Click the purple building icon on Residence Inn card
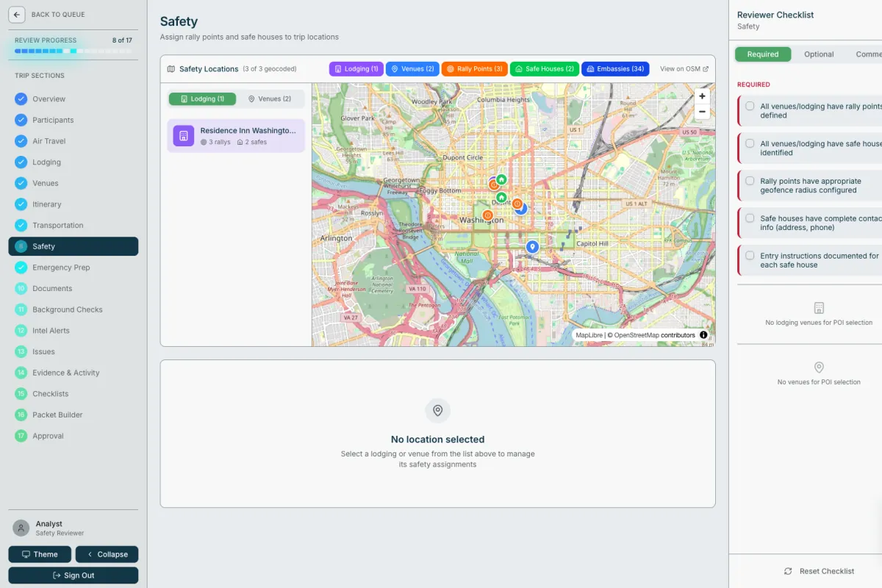Screen dimensions: 882x588 pyautogui.click(x=184, y=136)
